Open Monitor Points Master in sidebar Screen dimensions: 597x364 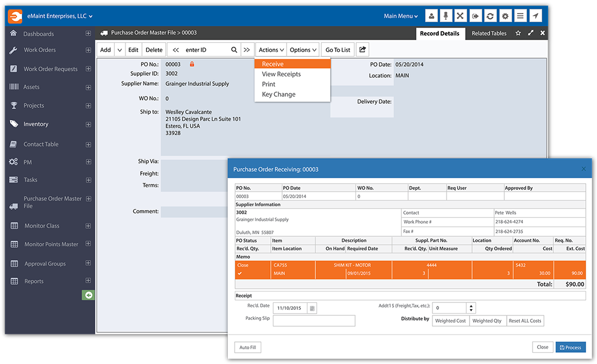(51, 244)
